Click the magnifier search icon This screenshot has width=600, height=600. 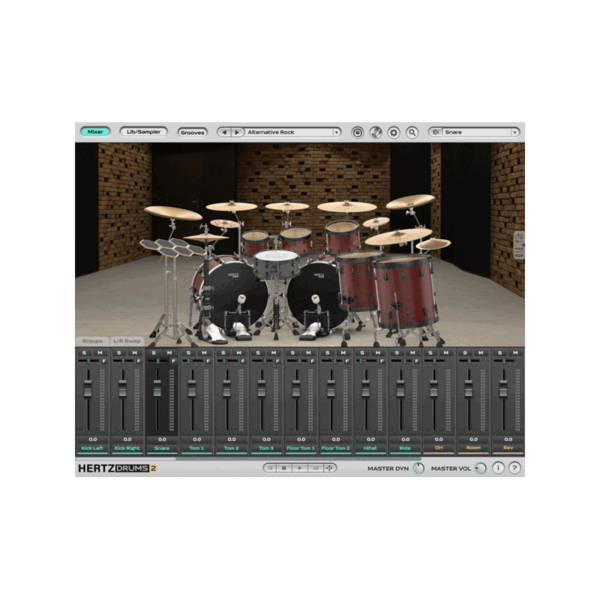[412, 132]
